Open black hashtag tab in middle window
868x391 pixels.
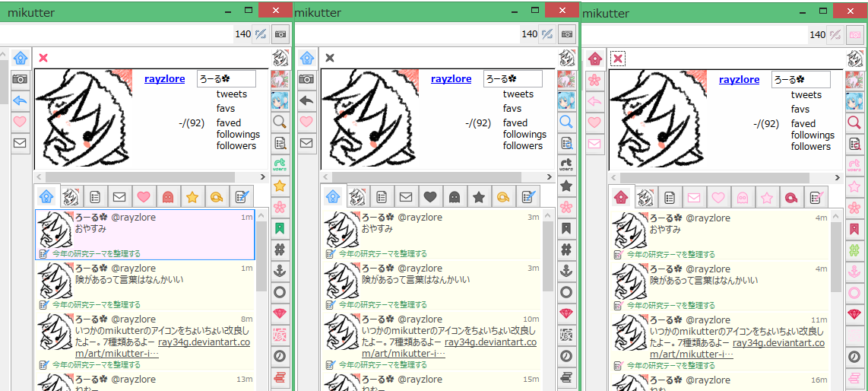pyautogui.click(x=566, y=250)
